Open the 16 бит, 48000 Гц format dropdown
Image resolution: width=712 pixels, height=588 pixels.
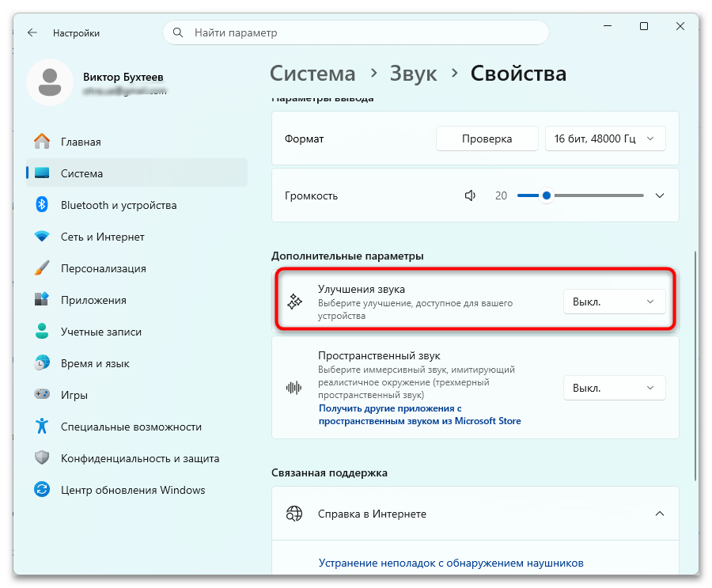pos(605,138)
